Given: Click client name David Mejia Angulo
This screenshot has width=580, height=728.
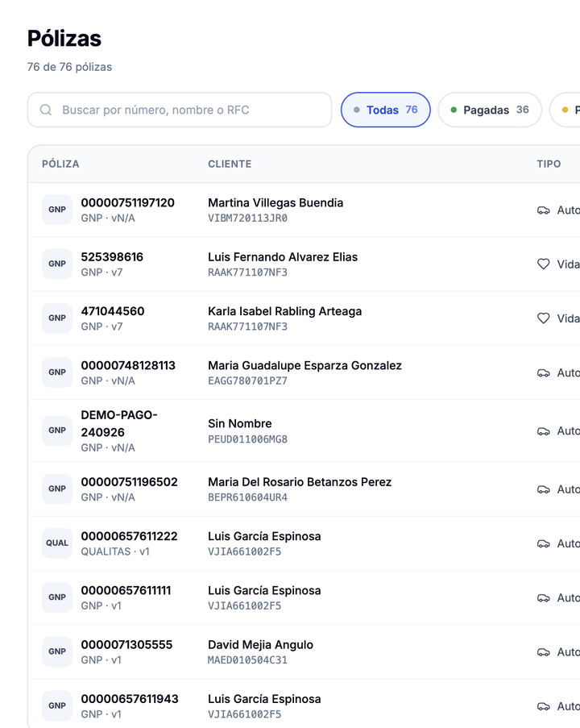Looking at the screenshot, I should click(x=260, y=645).
